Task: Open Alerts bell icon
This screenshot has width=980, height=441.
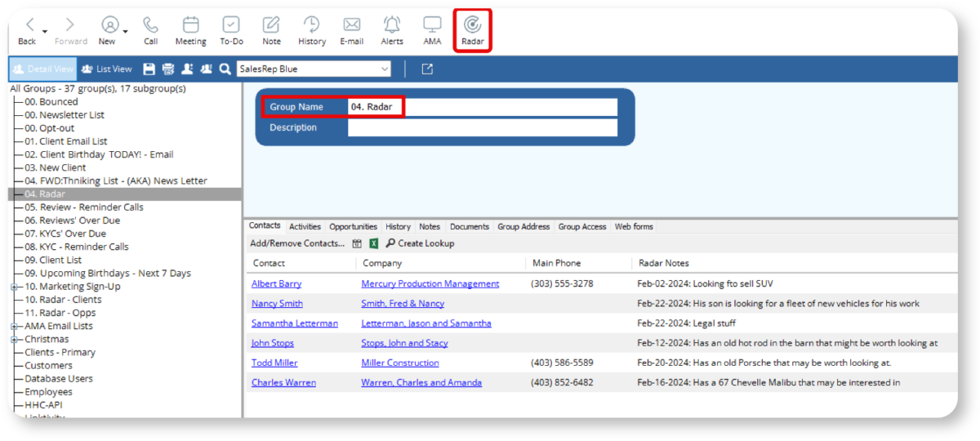Action: point(392,25)
